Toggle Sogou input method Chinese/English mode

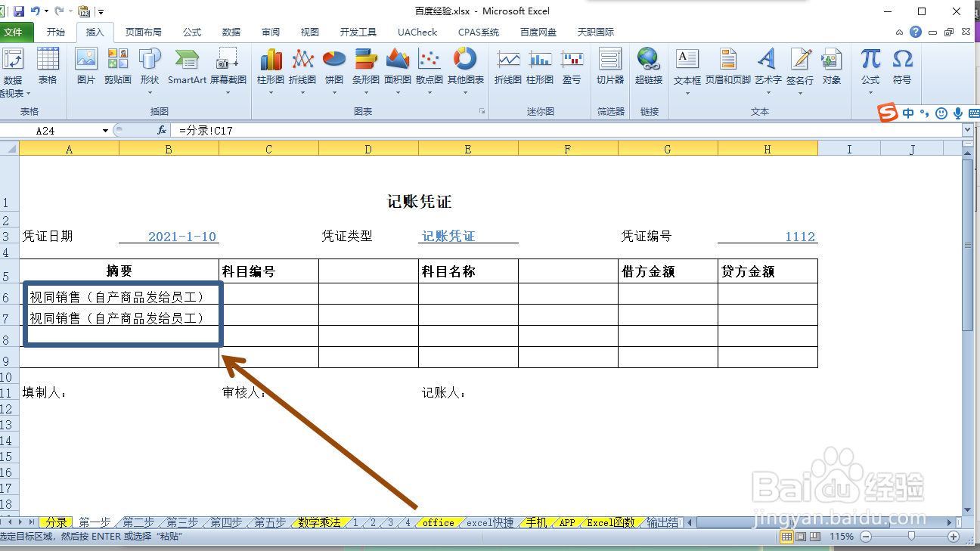[x=907, y=113]
